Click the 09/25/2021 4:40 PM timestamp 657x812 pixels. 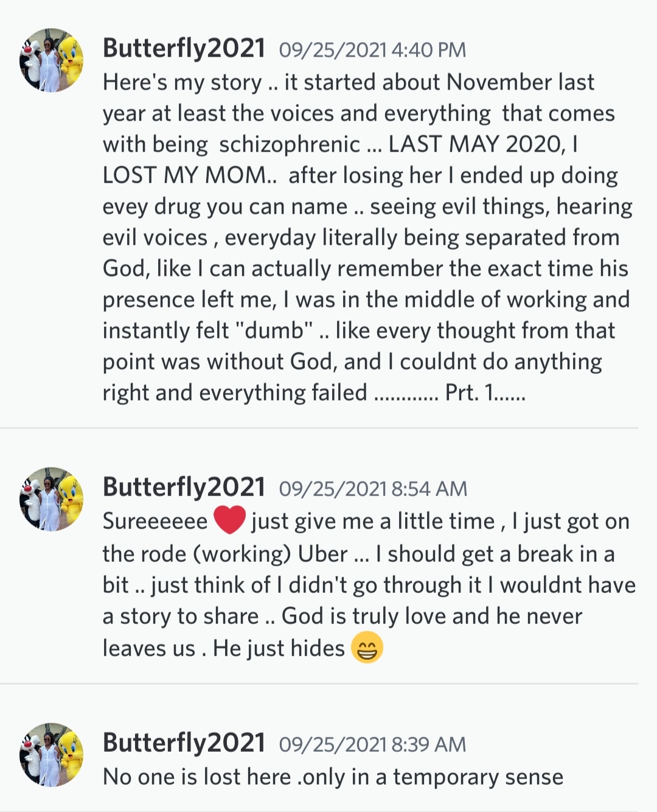372,50
